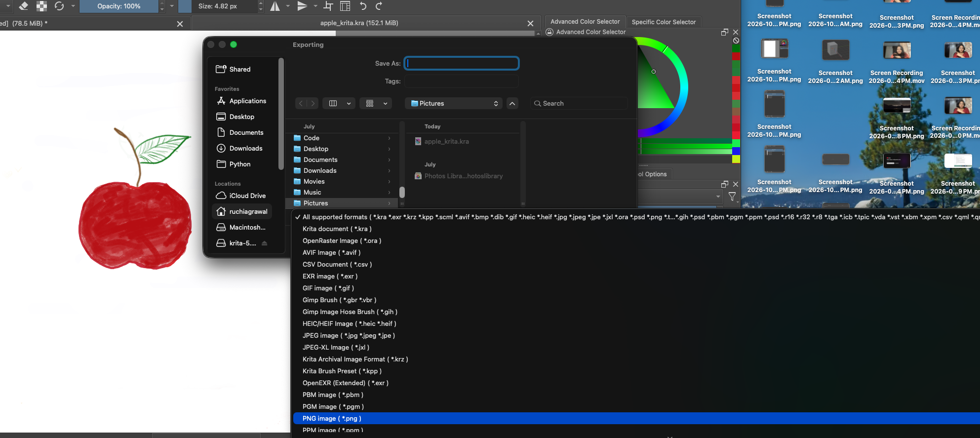Choose JPEG image format option
The height and width of the screenshot is (438, 980).
tap(636, 335)
